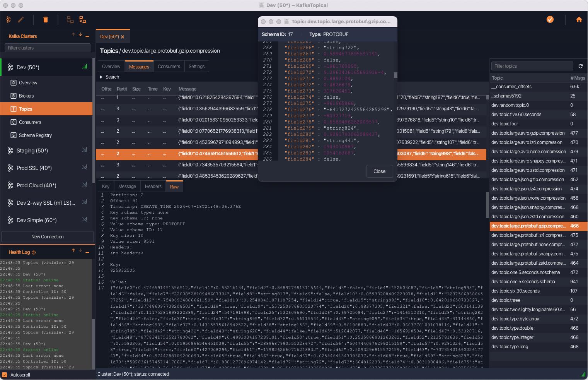Move Health Log panel up

coord(73,251)
